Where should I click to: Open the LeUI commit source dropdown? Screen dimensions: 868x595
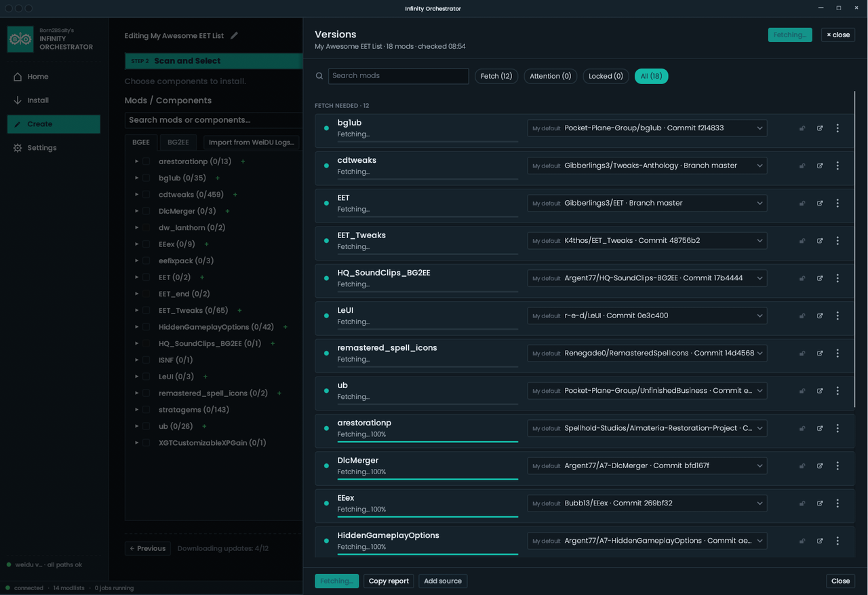(x=647, y=315)
